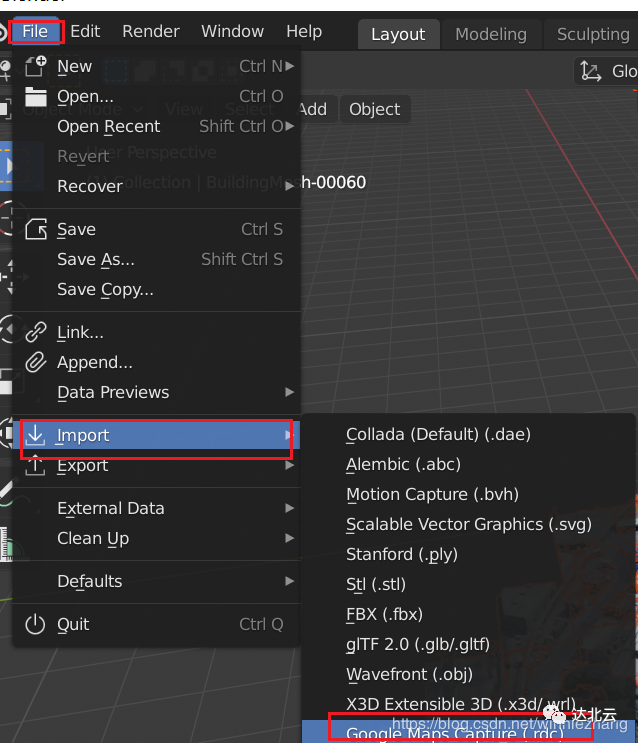Click the New file icon
Viewport: 638px width, 743px height.
tap(36, 66)
